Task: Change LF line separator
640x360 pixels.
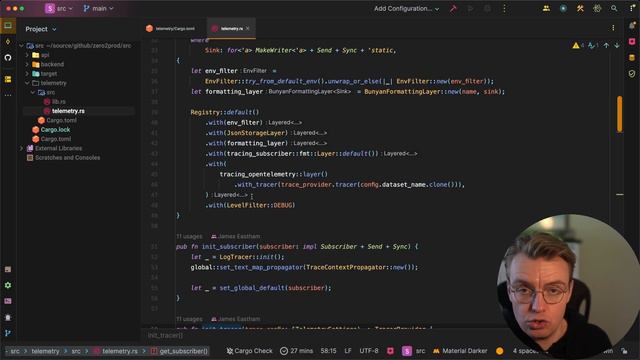Action: 348,351
